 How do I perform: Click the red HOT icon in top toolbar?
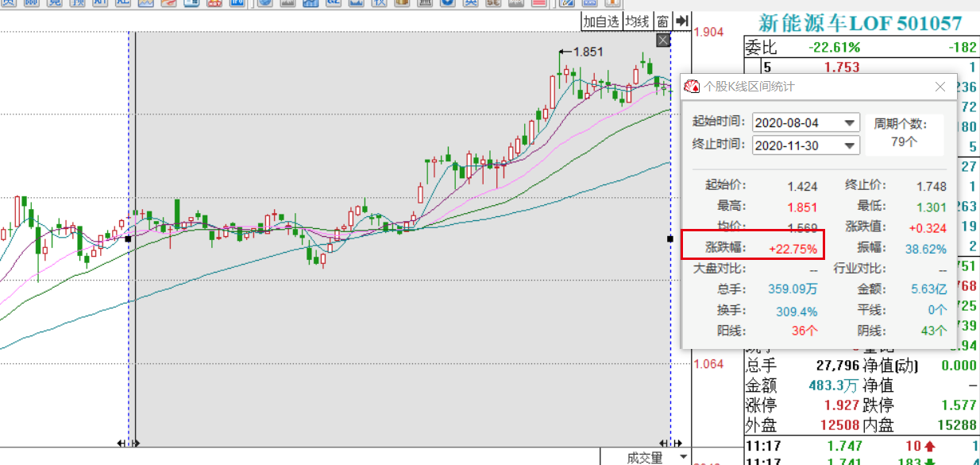pyautogui.click(x=214, y=3)
